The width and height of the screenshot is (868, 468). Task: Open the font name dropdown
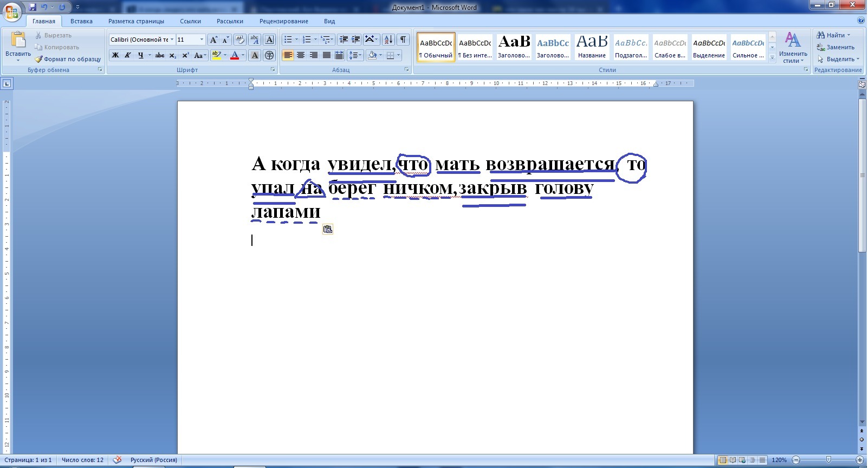pos(172,40)
